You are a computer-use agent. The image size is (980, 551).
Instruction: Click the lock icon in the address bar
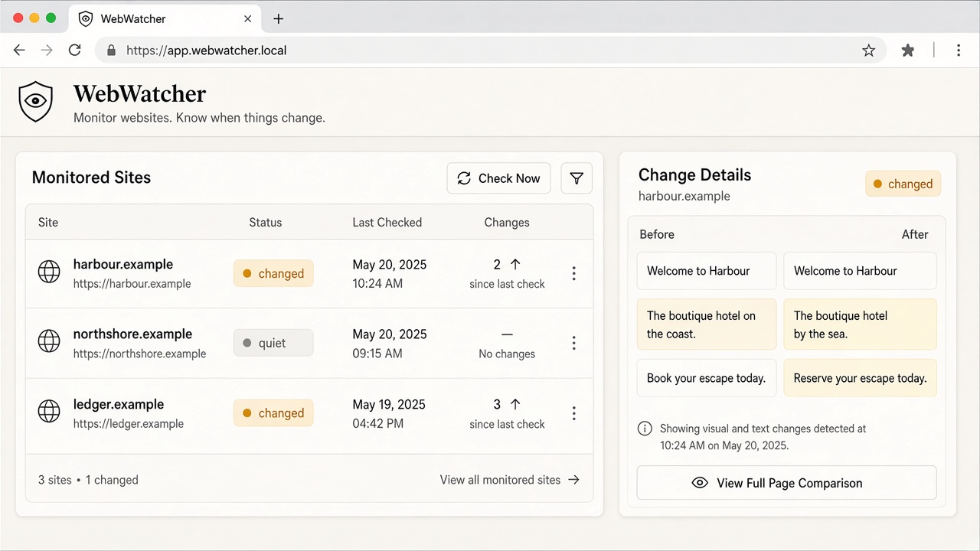click(112, 51)
